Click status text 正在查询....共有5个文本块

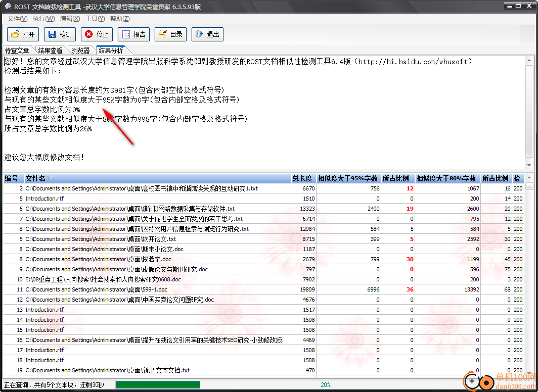coord(54,385)
